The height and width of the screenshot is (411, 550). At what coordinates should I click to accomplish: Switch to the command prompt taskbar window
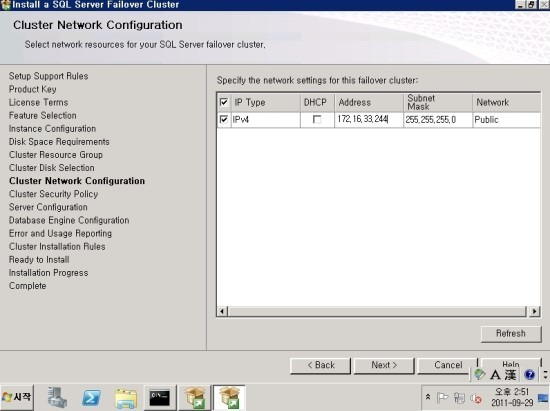click(160, 398)
